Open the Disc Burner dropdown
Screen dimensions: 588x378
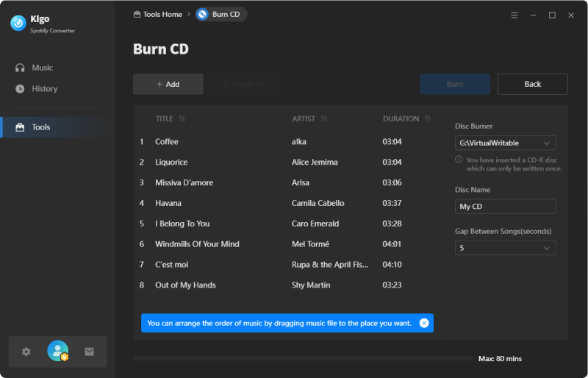pyautogui.click(x=505, y=143)
